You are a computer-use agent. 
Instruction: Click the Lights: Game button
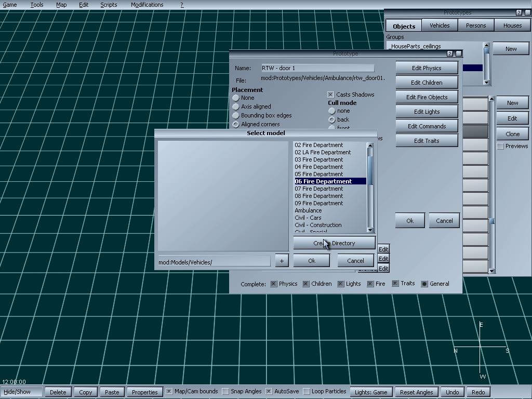pyautogui.click(x=371, y=392)
